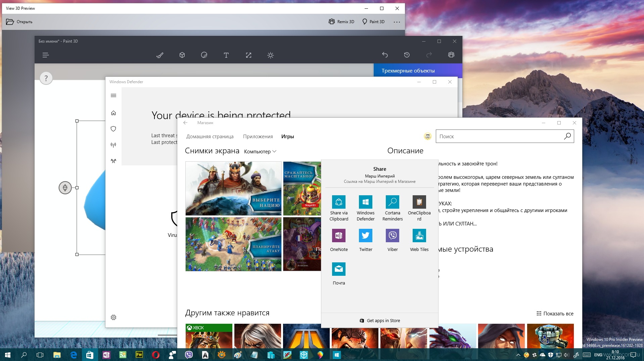Click Get apps in Store link
This screenshot has width=644, height=361.
pos(380,321)
